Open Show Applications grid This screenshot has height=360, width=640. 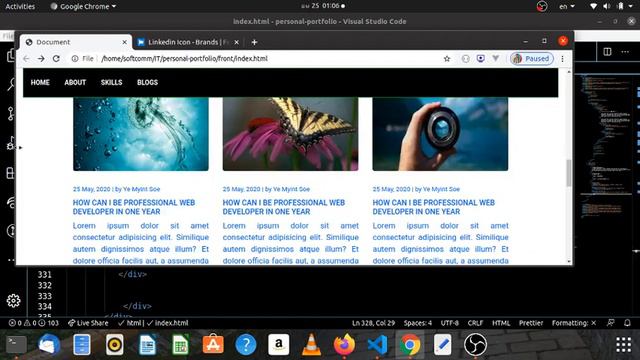click(623, 344)
